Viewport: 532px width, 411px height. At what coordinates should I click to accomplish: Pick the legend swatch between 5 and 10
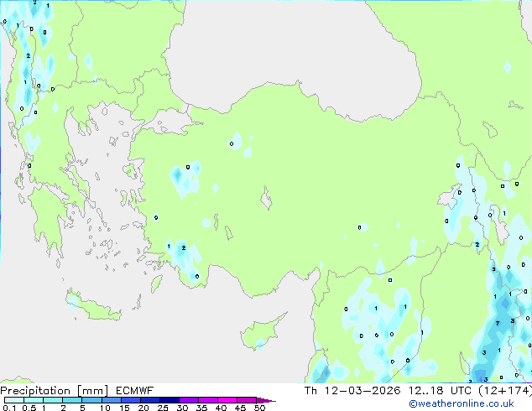click(91, 400)
